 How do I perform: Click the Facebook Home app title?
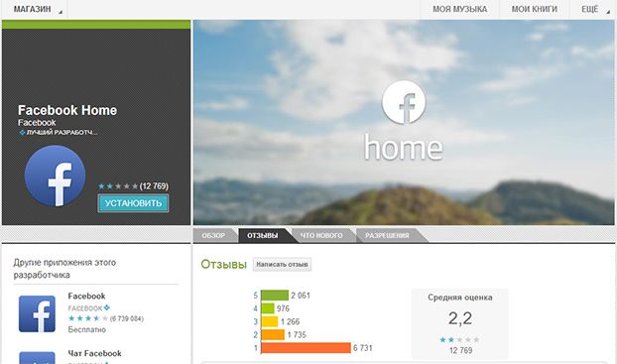[x=67, y=110]
